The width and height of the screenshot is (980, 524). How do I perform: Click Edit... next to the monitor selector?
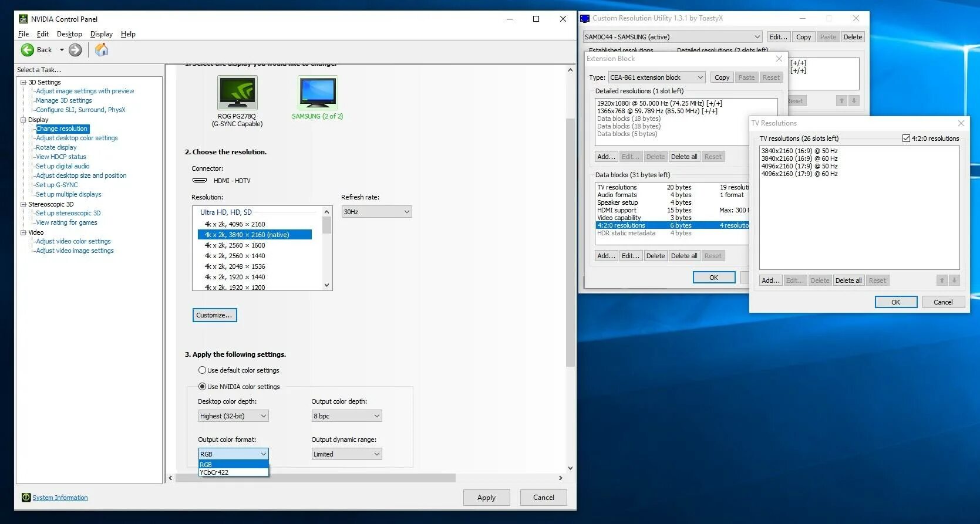pyautogui.click(x=779, y=37)
